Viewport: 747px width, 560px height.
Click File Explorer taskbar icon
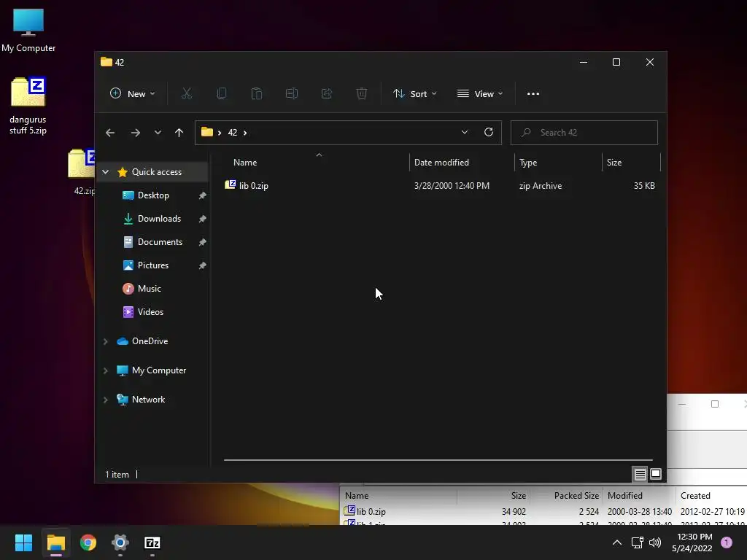(x=55, y=542)
